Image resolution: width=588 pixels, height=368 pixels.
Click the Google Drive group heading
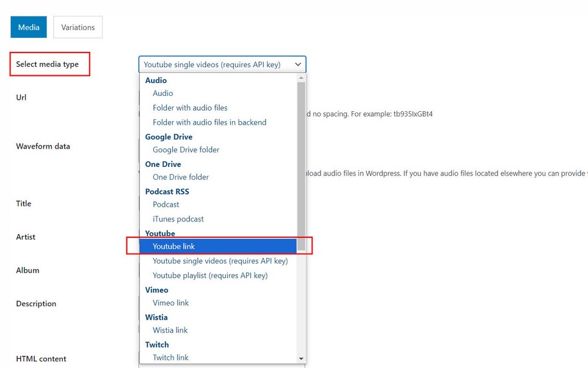pyautogui.click(x=169, y=137)
